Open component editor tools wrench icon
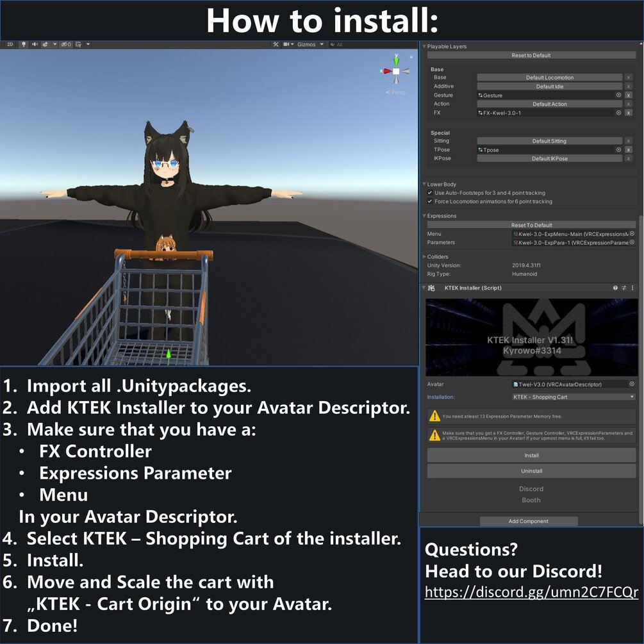This screenshot has width=644, height=644. point(276,44)
